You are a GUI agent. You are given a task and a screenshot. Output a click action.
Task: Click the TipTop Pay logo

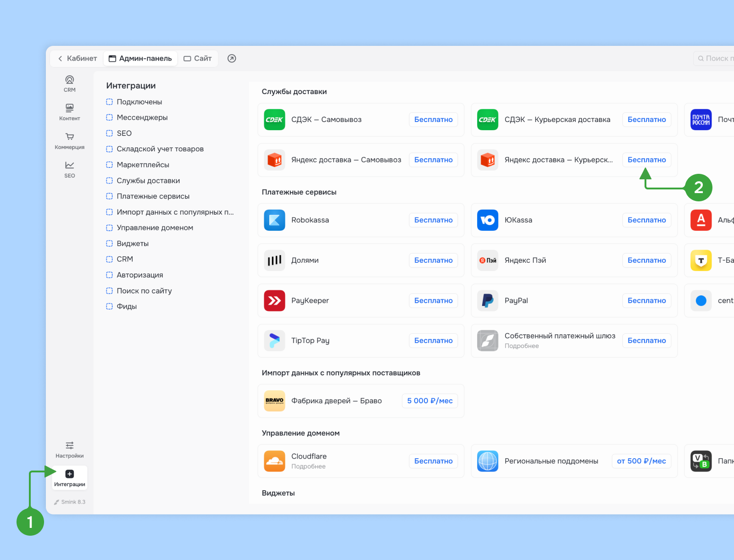pos(275,341)
